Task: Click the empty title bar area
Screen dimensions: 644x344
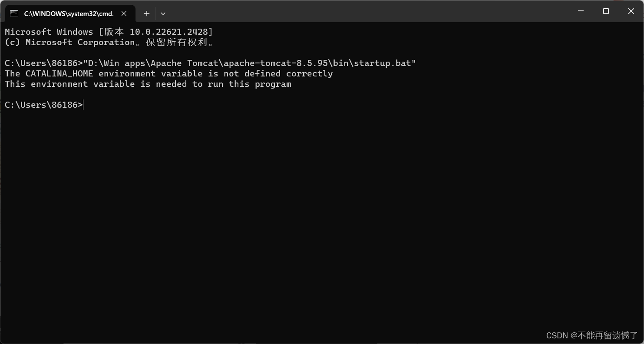Action: click(x=369, y=11)
